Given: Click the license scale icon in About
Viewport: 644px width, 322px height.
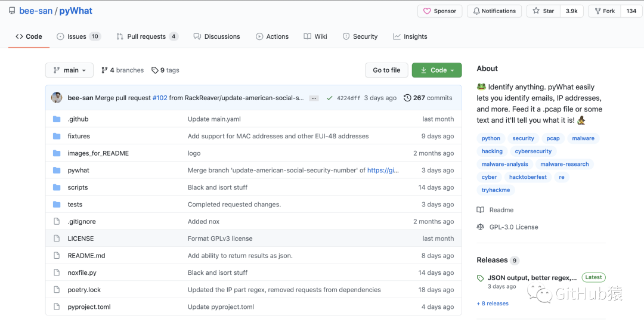Looking at the screenshot, I should (480, 227).
